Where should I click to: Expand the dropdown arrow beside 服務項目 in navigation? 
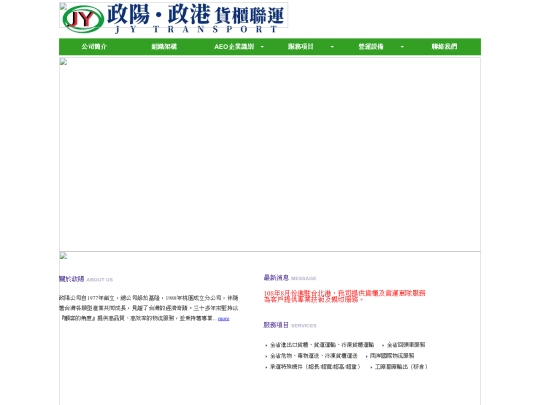coord(332,47)
